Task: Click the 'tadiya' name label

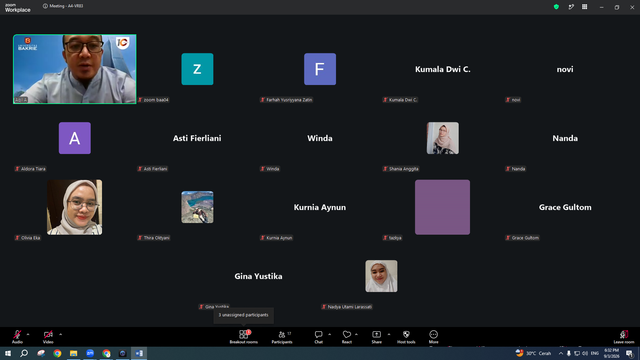Action: point(392,238)
